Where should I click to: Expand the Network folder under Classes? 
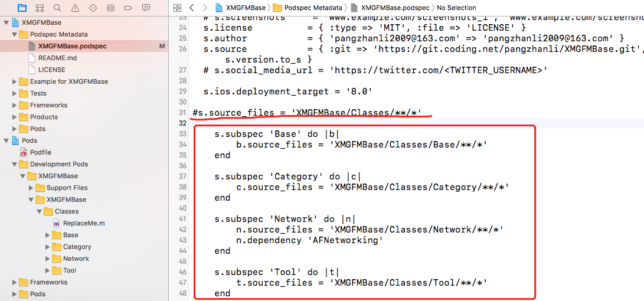point(48,259)
